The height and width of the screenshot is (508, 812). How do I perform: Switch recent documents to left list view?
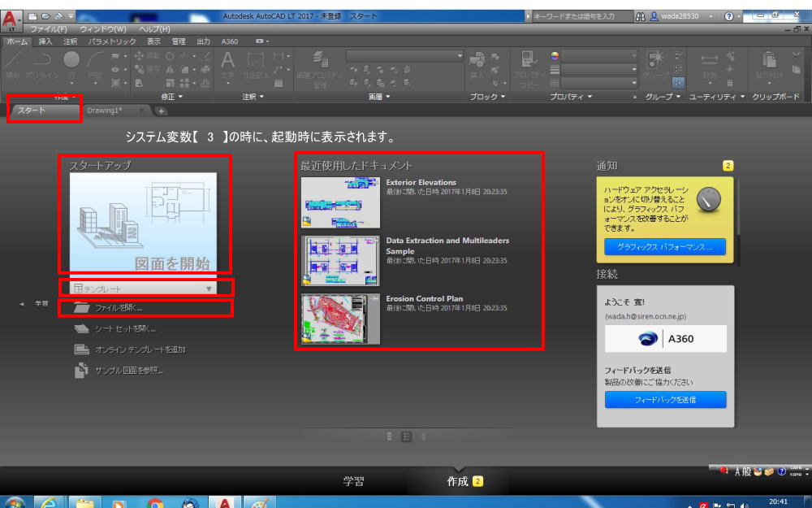pyautogui.click(x=390, y=437)
